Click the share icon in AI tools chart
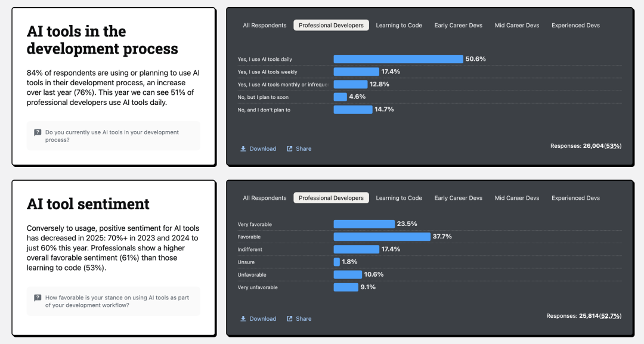 click(x=290, y=148)
